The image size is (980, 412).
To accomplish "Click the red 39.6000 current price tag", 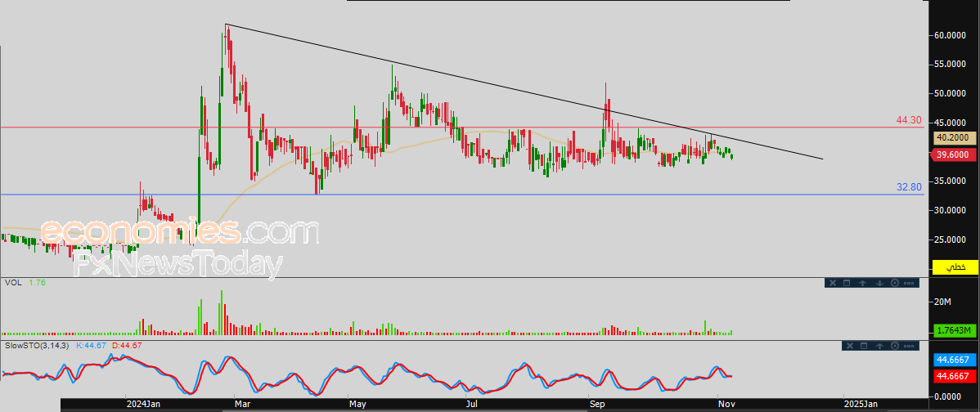I will pyautogui.click(x=954, y=154).
